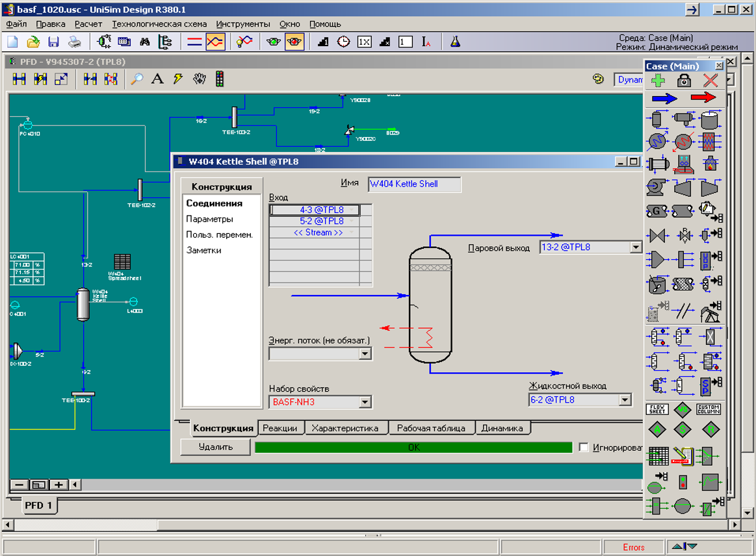Switch to steady state mode toolbar button
The width and height of the screenshot is (756, 556).
pyautogui.click(x=194, y=42)
